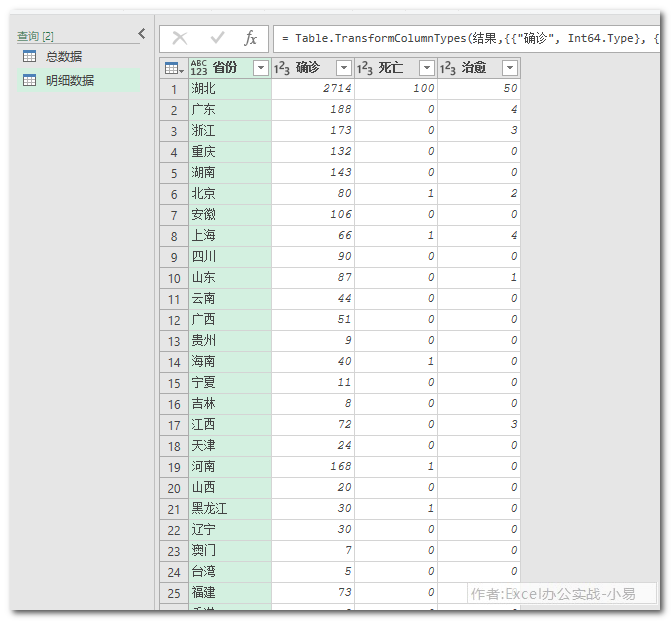Click the 143 cell in 湖南 row
The height and width of the screenshot is (621, 671).
[313, 172]
